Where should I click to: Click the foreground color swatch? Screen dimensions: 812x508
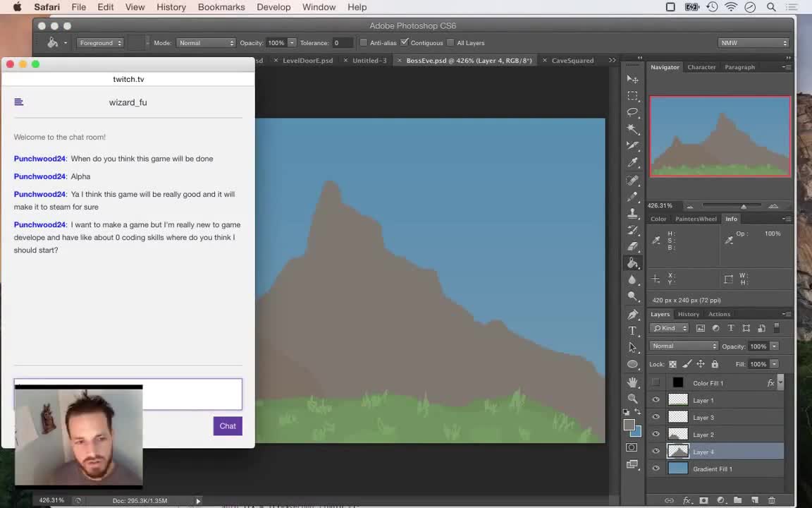(x=629, y=425)
